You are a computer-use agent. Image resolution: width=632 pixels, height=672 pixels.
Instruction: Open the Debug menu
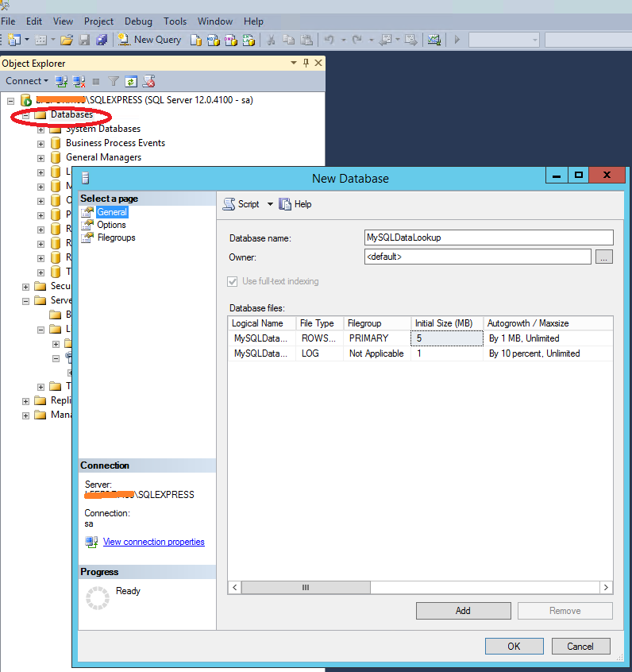[138, 21]
